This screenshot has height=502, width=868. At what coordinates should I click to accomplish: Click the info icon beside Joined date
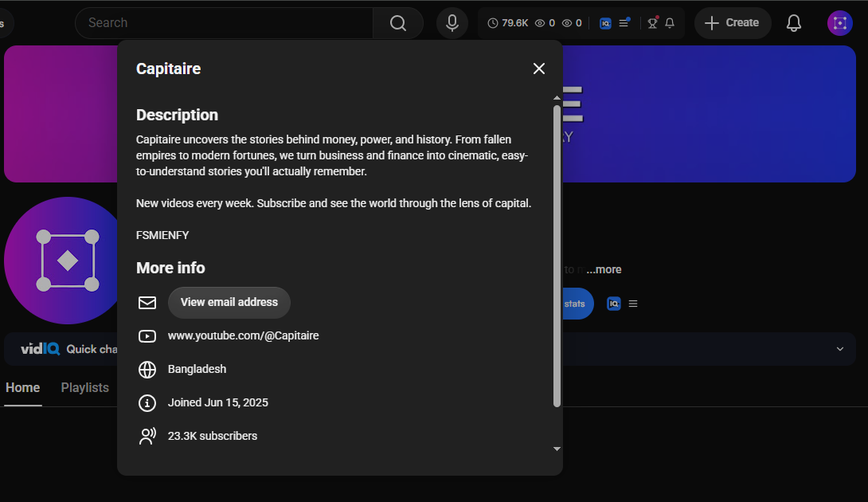[x=147, y=403]
